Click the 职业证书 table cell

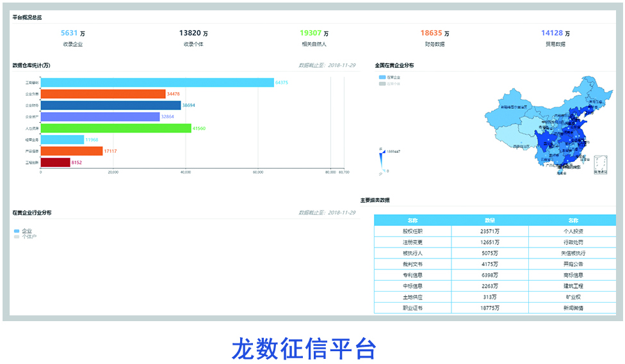click(x=412, y=308)
